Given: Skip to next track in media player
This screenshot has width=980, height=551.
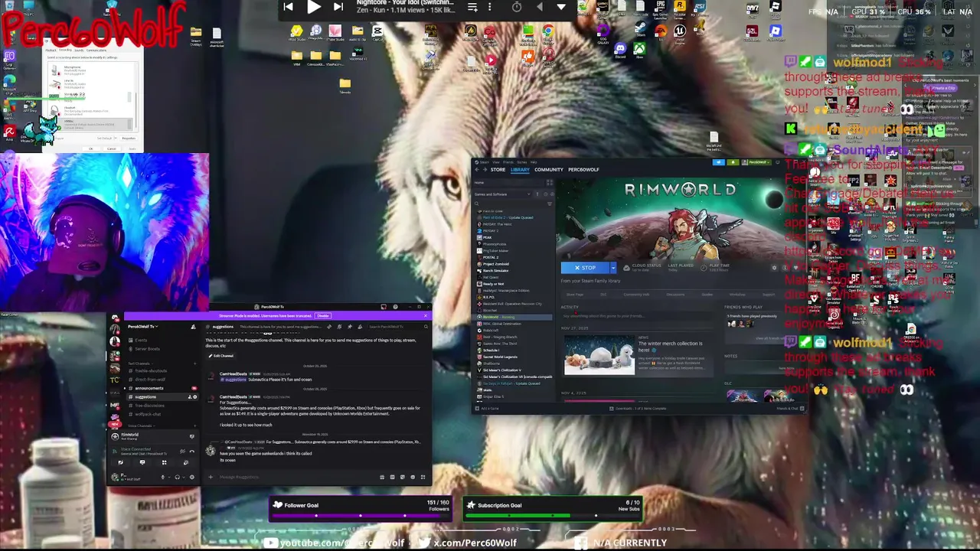Looking at the screenshot, I should (338, 7).
